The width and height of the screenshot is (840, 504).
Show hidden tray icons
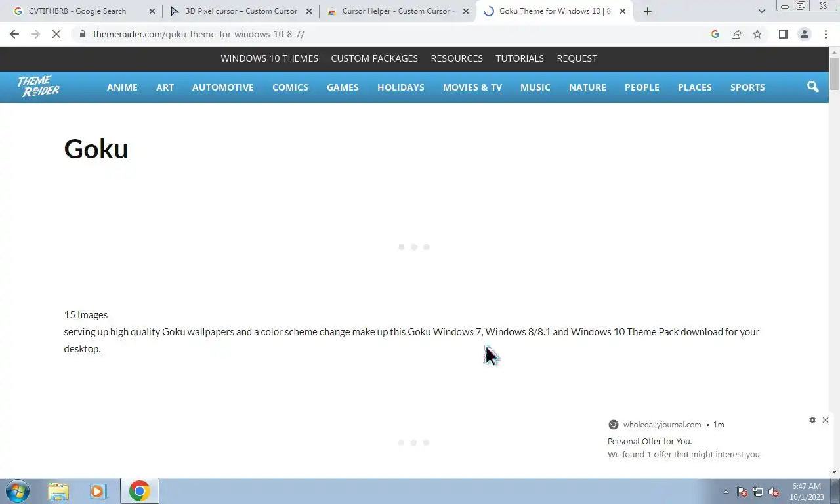[x=726, y=492]
